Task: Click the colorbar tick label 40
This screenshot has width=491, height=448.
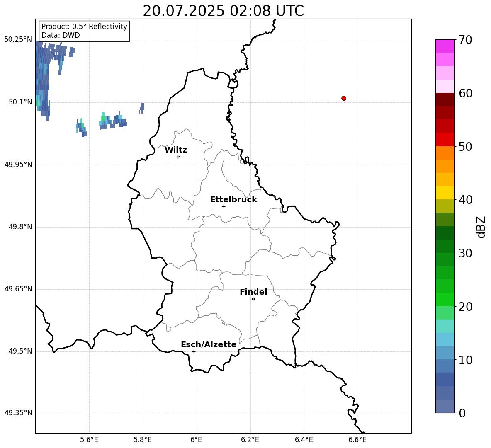Action: (465, 200)
